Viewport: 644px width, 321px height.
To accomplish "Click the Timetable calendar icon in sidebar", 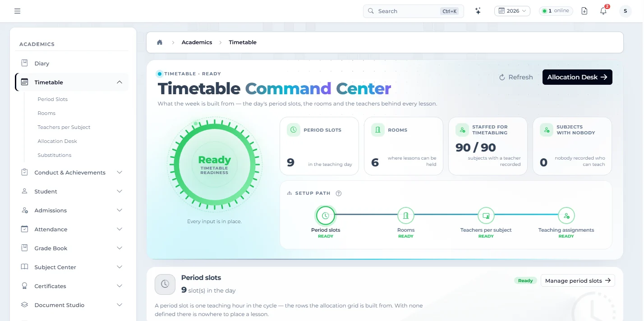I will 25,82.
